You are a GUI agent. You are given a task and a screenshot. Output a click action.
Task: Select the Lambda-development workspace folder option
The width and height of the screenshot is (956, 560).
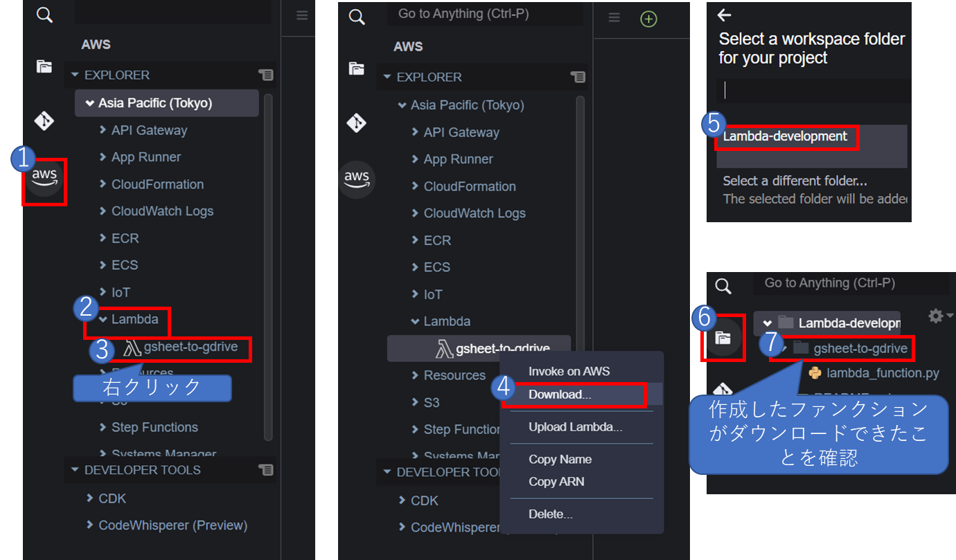[x=813, y=146]
